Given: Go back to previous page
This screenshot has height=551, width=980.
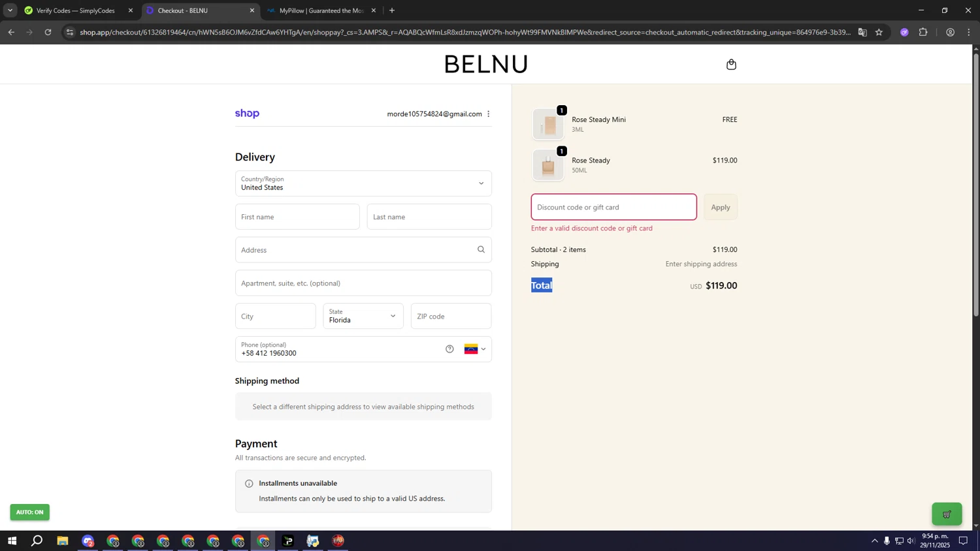Looking at the screenshot, I should (x=11, y=32).
